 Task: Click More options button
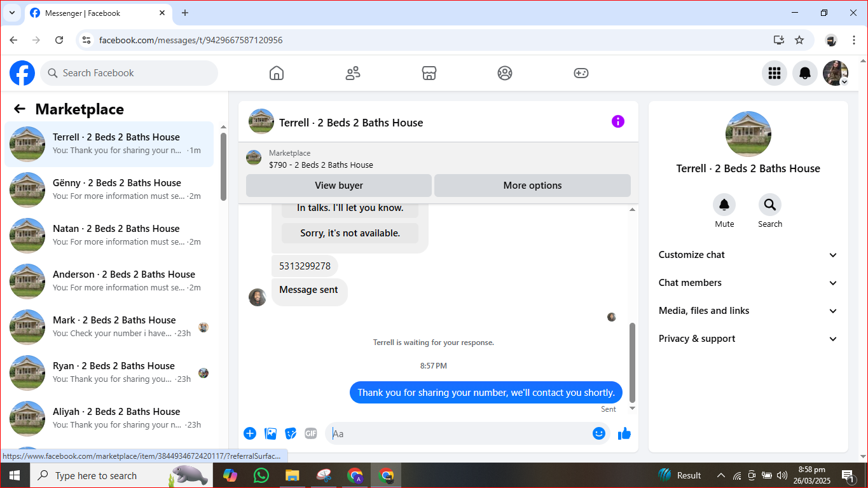(532, 186)
